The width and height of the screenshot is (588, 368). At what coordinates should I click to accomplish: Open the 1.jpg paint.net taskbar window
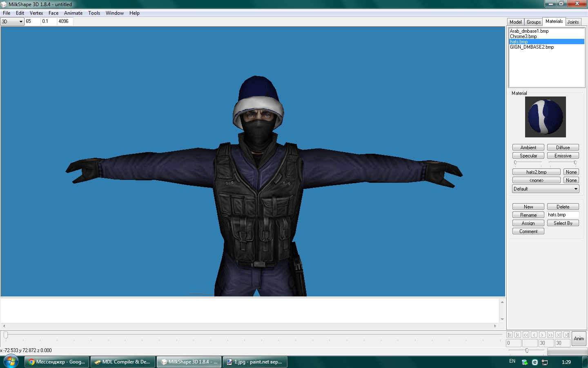tap(255, 362)
